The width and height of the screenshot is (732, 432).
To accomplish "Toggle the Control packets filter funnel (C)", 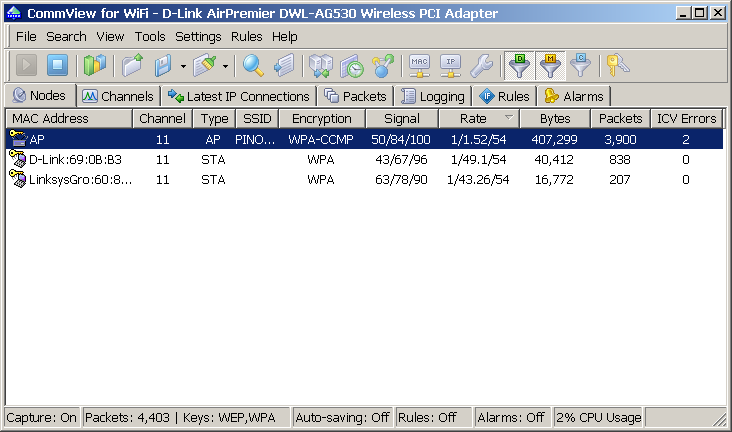I will (580, 65).
